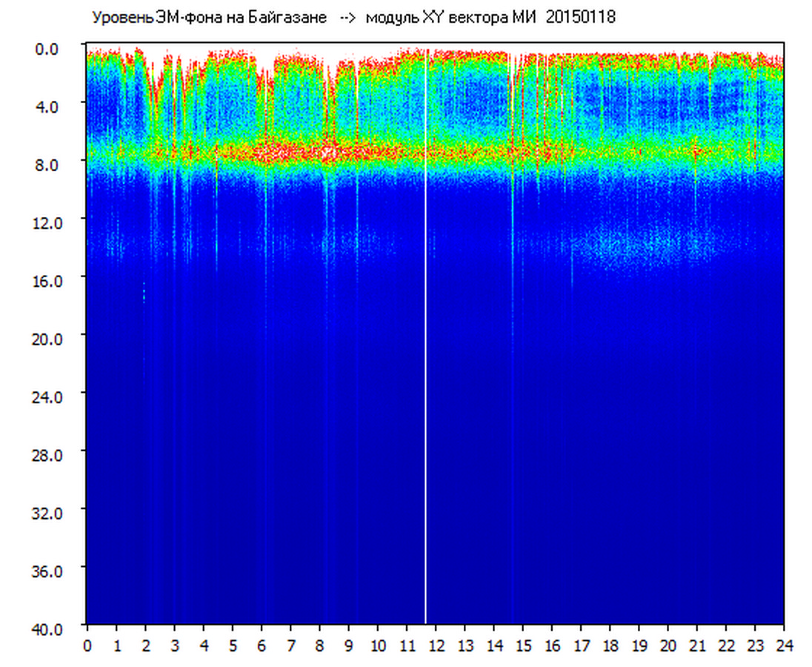Click hour 0 on the horizontal axis
This screenshot has height=667, width=812.
click(87, 646)
